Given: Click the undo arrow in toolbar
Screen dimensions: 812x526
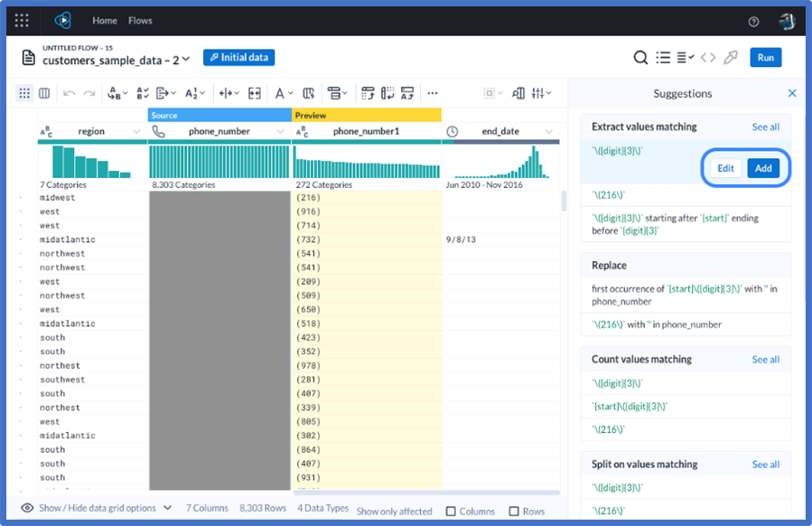Looking at the screenshot, I should [x=69, y=93].
